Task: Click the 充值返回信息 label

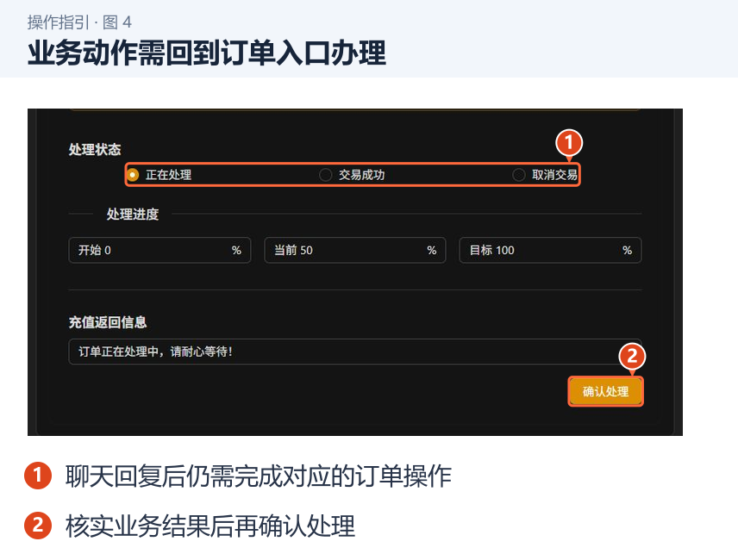Action: [108, 322]
